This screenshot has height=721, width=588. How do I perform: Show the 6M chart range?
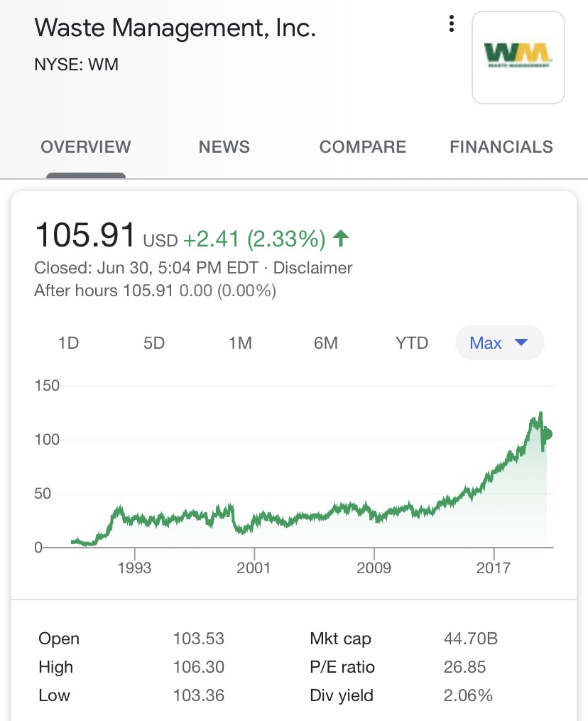click(x=326, y=343)
